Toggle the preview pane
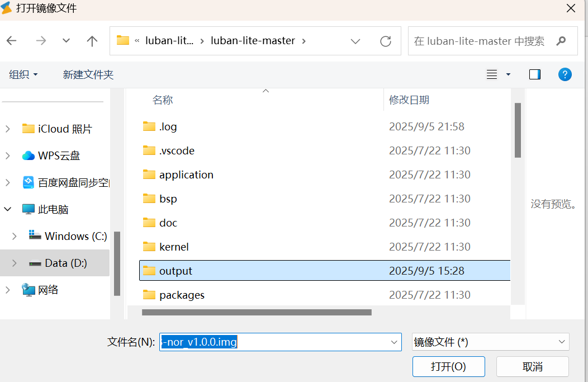The image size is (588, 382). pos(535,74)
